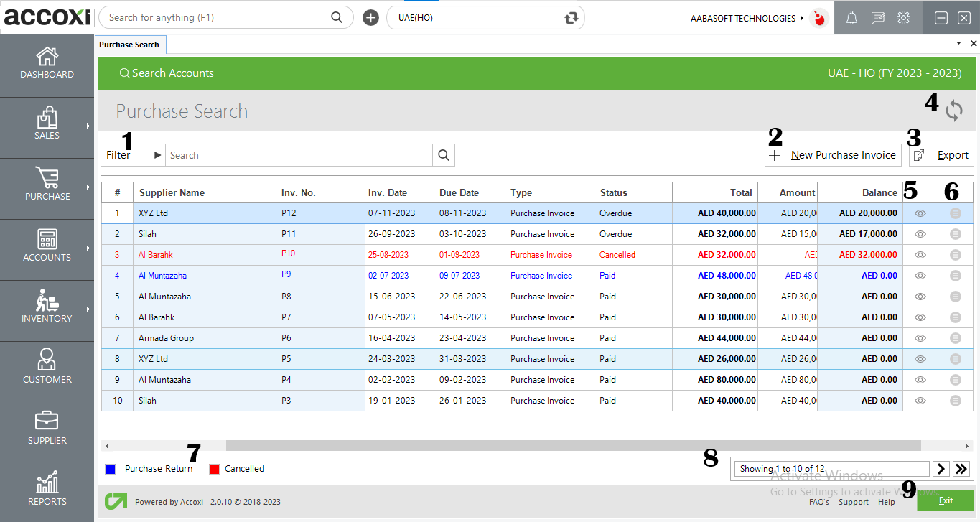980x522 pixels.
Task: View details of invoice P12 using eye icon
Action: 920,213
